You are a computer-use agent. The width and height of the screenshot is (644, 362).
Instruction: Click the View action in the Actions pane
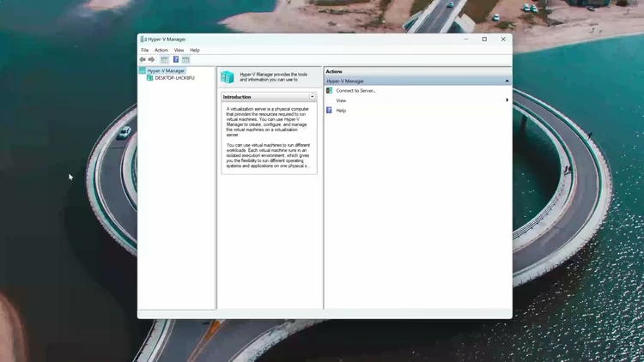click(341, 100)
